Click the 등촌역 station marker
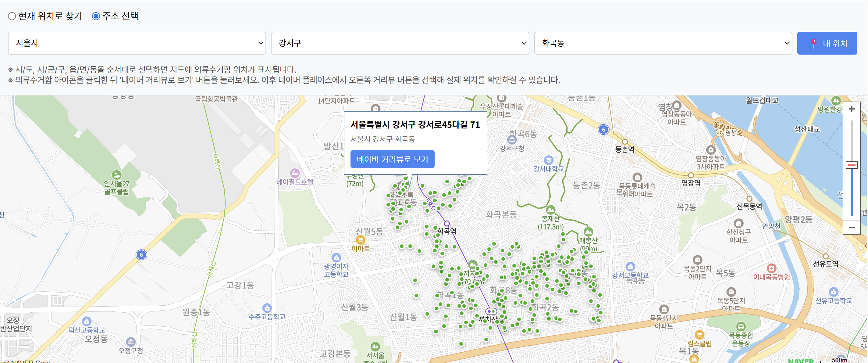Viewport: 868px width, 363px height. [625, 142]
